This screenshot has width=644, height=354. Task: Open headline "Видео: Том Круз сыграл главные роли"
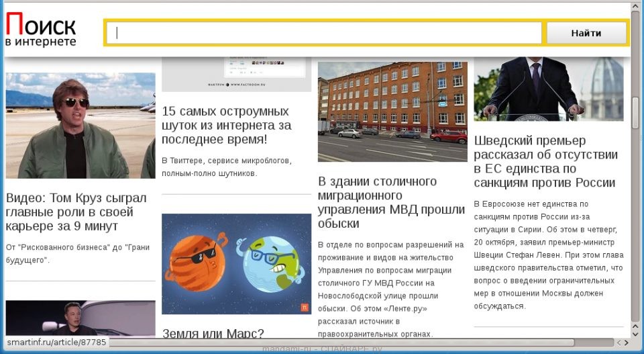click(76, 212)
